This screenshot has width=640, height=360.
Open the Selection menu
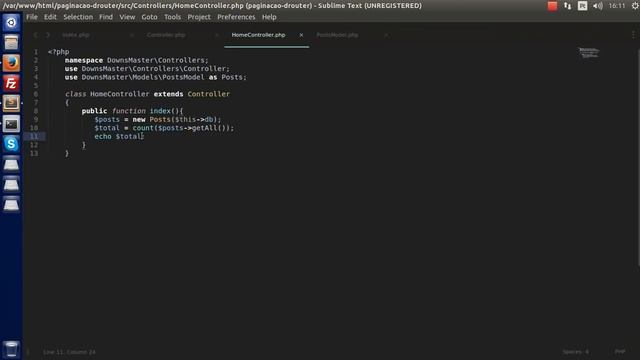point(78,17)
